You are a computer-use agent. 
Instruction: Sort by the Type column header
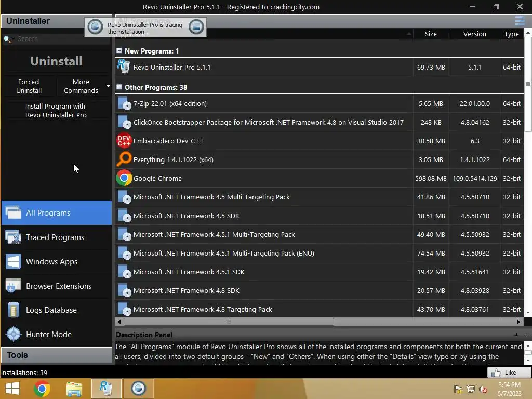click(512, 34)
